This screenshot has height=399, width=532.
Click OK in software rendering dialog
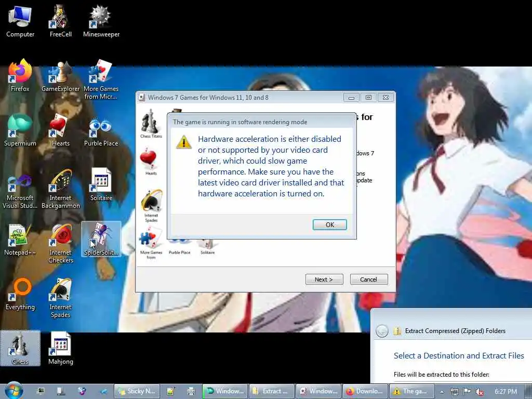coord(329,224)
